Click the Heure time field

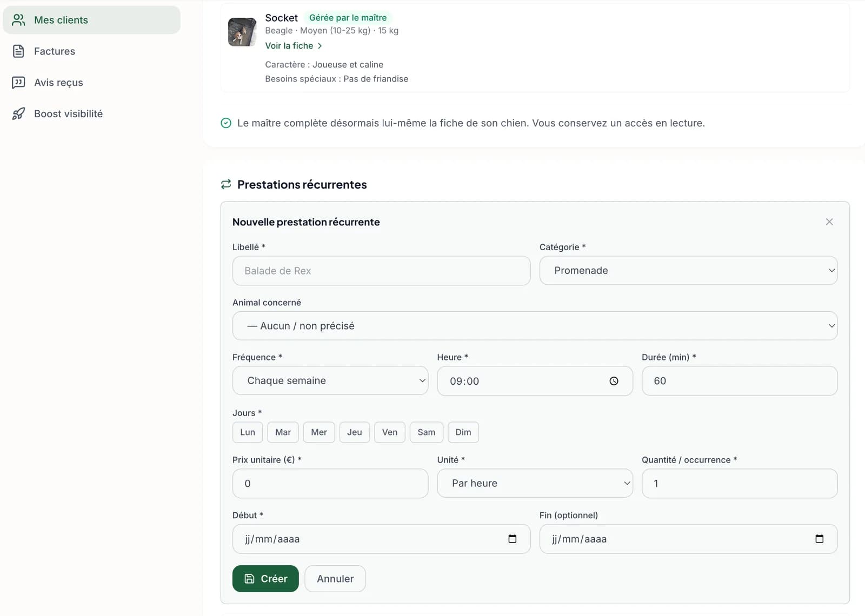(x=535, y=381)
